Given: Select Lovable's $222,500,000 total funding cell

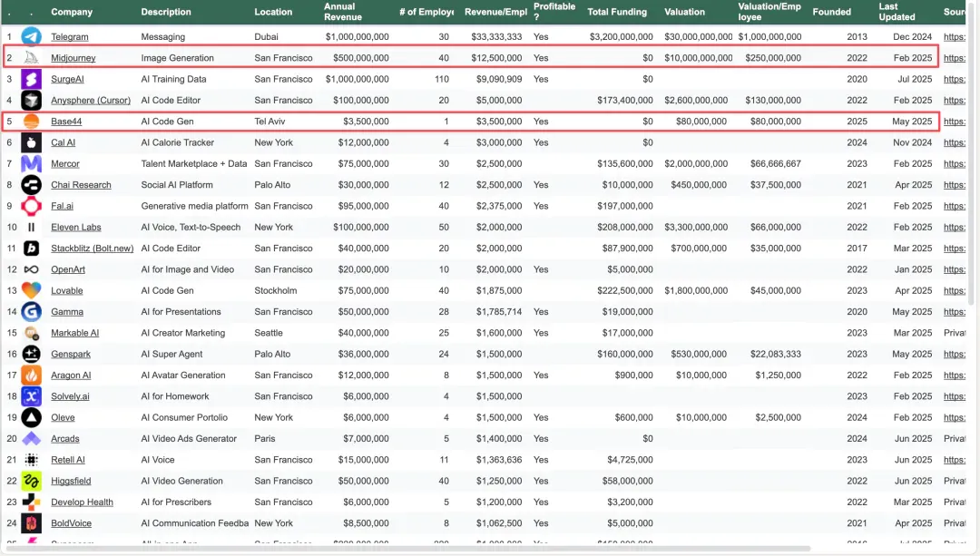Looking at the screenshot, I should (x=625, y=290).
